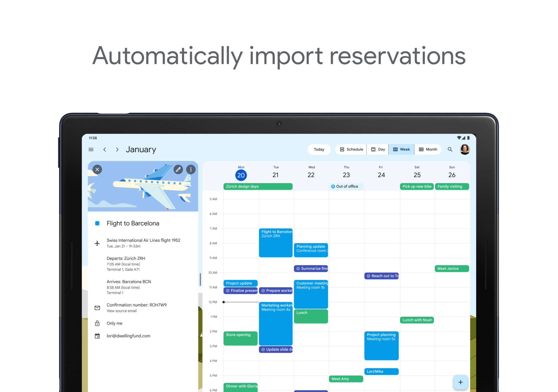
Task: Switch to the Month view tab
Action: pos(428,149)
